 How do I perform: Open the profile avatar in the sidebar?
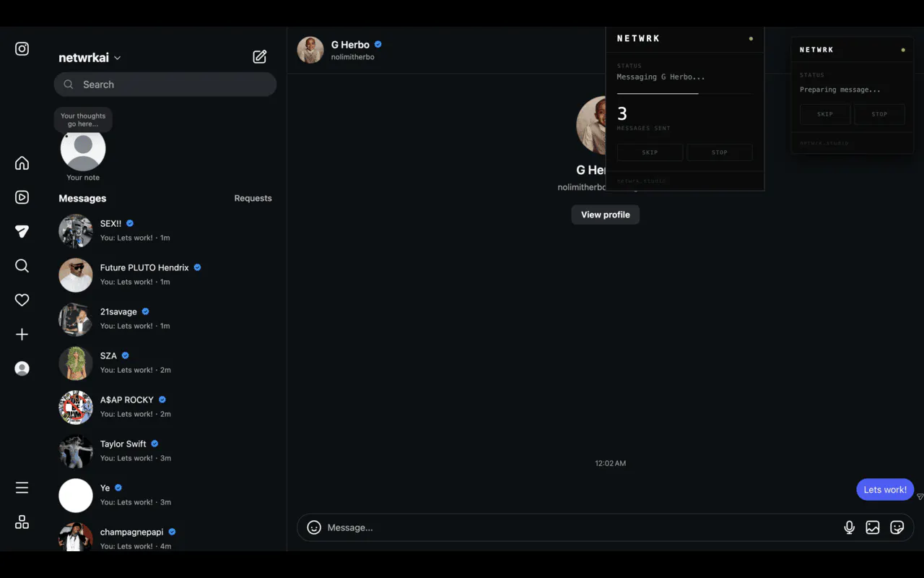click(x=22, y=368)
